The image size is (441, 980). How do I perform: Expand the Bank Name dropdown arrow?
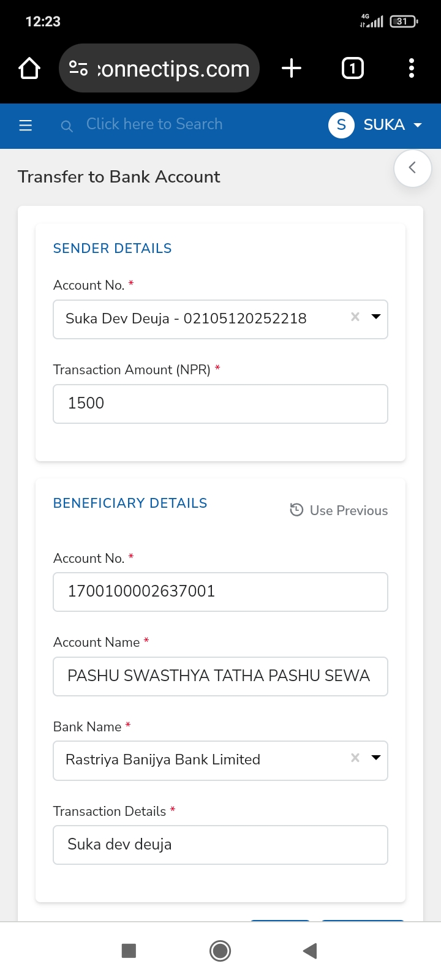[376, 758]
